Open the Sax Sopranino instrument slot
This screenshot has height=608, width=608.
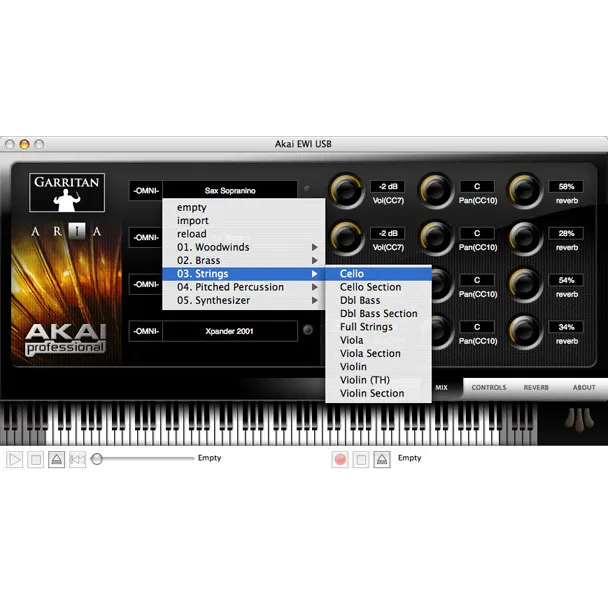click(230, 190)
